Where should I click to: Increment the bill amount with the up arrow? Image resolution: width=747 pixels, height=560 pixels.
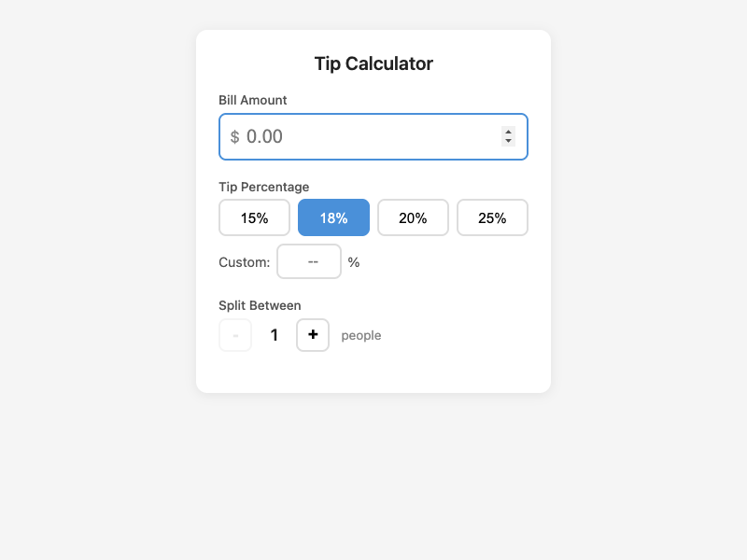(508, 131)
